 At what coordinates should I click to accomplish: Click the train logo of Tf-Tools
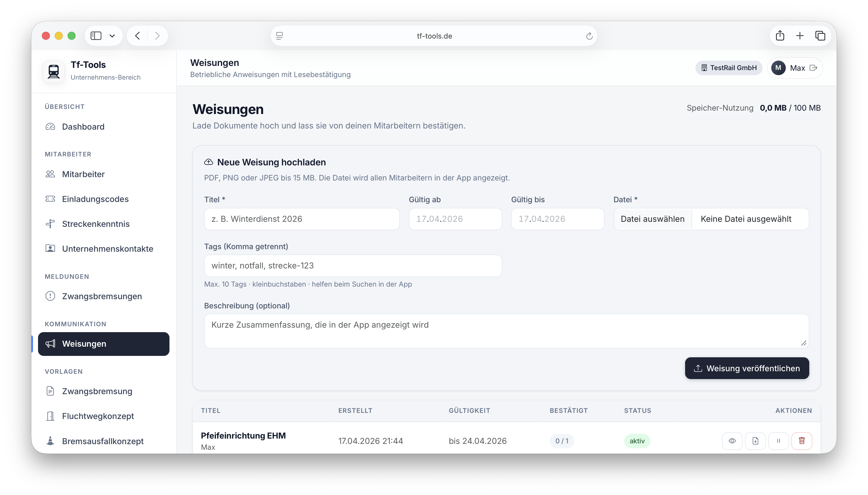pyautogui.click(x=54, y=71)
